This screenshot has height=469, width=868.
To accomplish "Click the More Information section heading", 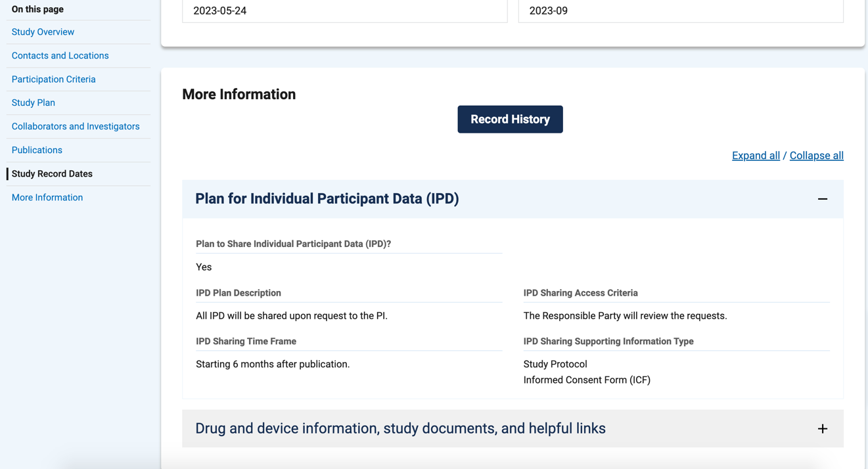I will pyautogui.click(x=239, y=95).
